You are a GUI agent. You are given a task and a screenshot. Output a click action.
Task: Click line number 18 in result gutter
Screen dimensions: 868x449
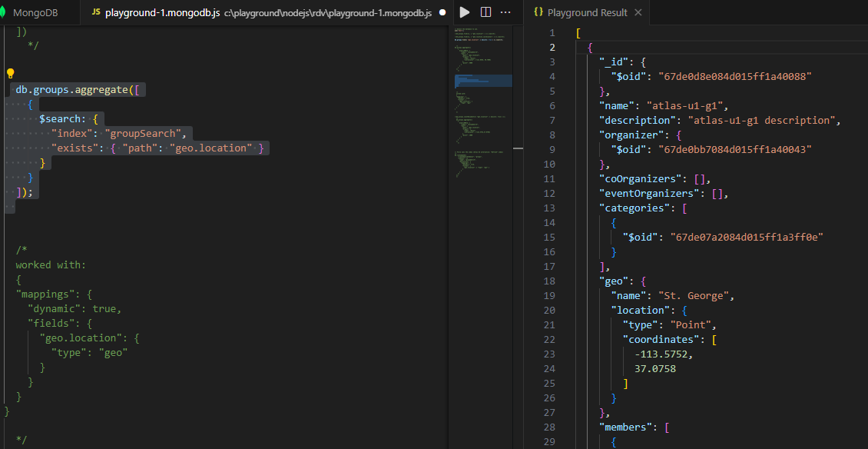548,281
